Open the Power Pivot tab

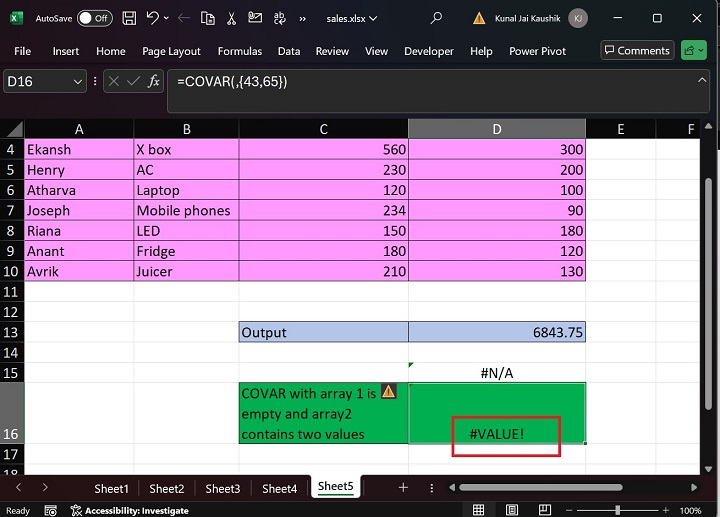537,51
